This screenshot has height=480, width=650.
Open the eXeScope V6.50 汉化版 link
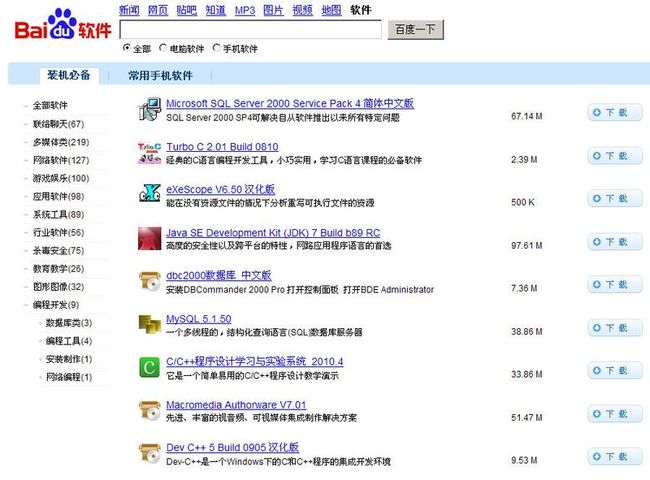click(221, 189)
